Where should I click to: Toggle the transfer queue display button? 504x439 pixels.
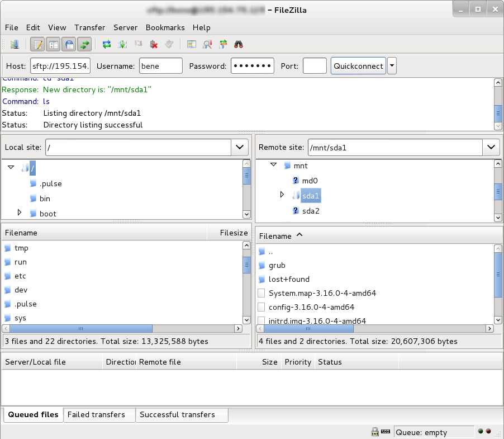(84, 44)
